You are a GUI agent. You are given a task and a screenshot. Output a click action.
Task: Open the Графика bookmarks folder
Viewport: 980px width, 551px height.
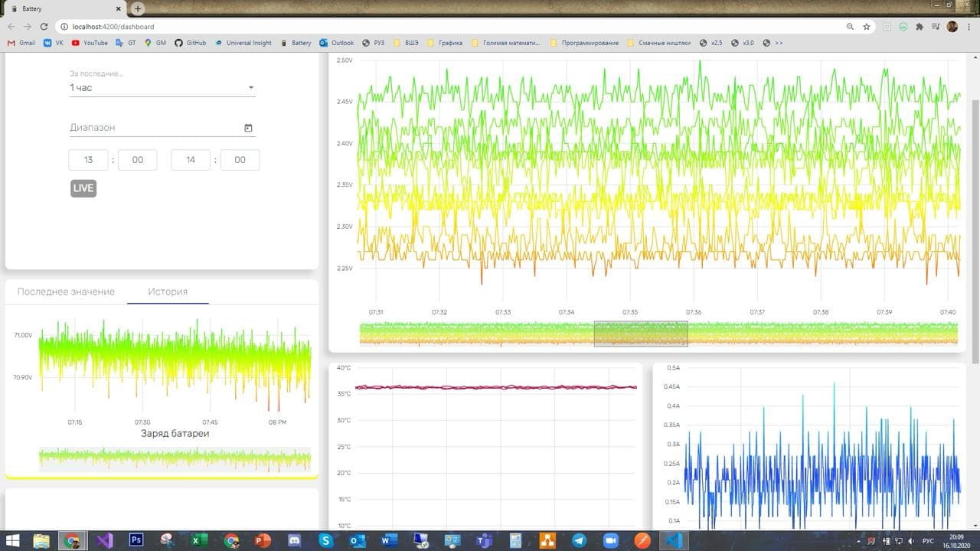(445, 43)
